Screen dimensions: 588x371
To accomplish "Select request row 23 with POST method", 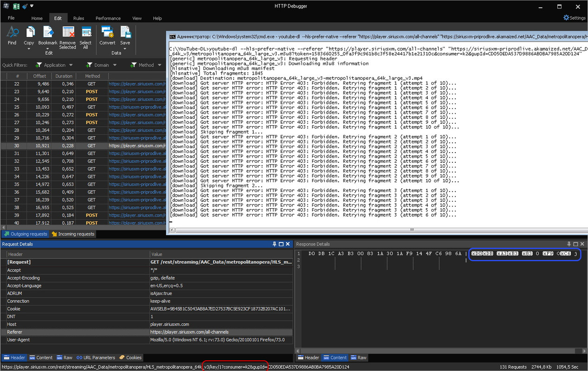I will pos(83,91).
